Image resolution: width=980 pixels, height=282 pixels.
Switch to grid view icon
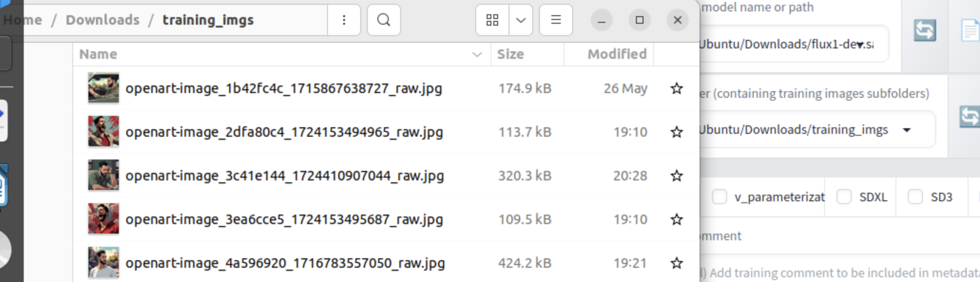tap(492, 20)
